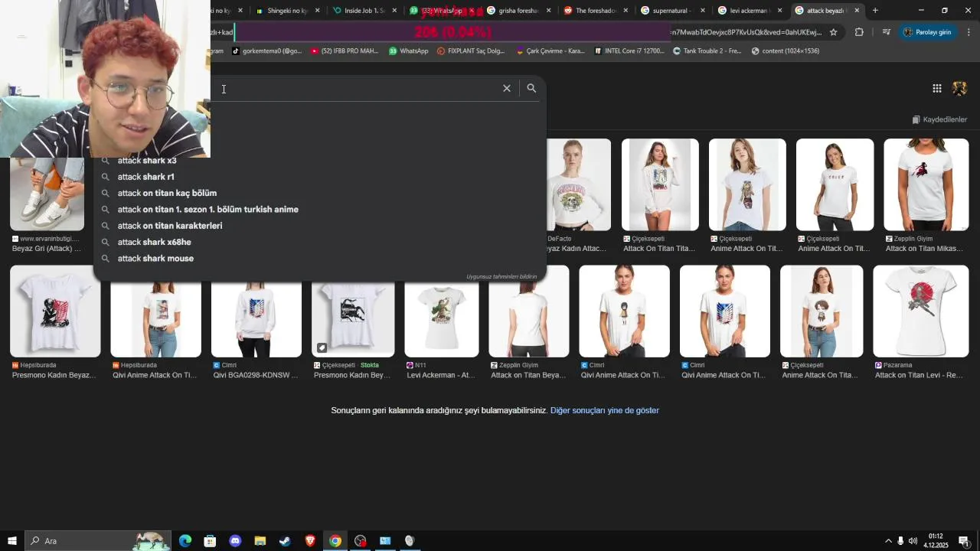Click the microphone tray icon
The width and height of the screenshot is (980, 551).
pyautogui.click(x=900, y=541)
